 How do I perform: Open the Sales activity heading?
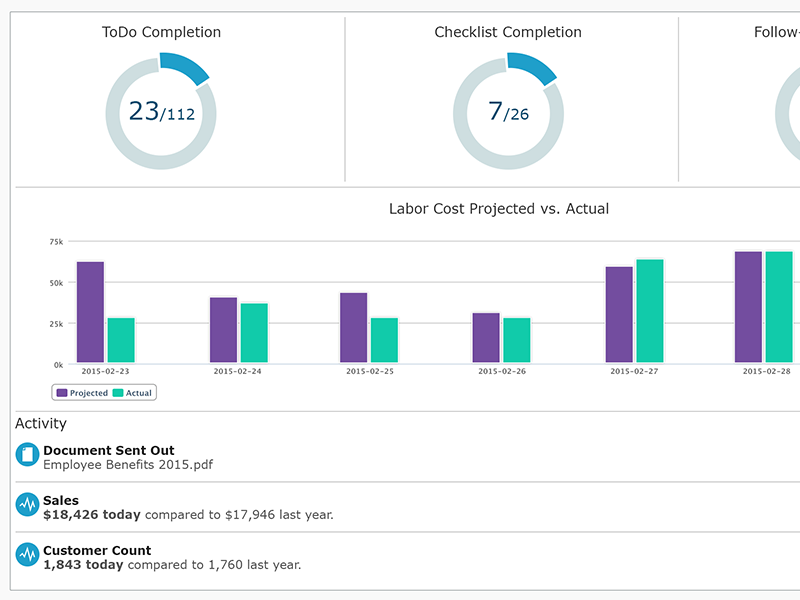(61, 500)
